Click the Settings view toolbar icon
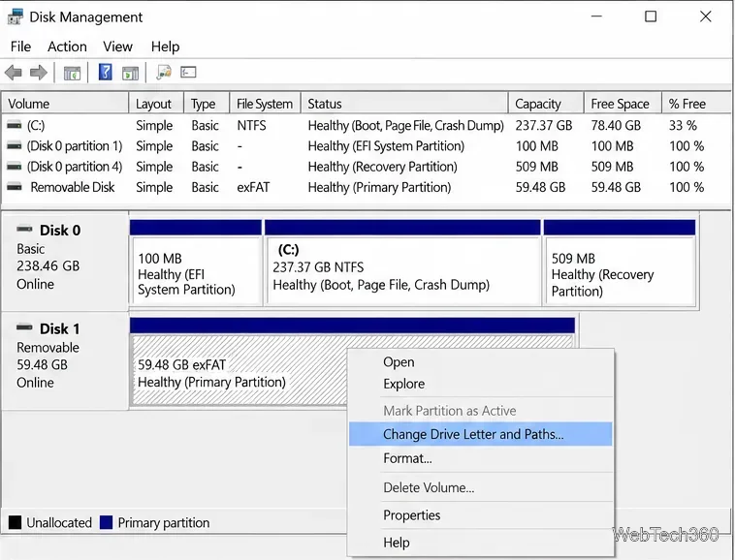735x560 pixels. (x=188, y=72)
